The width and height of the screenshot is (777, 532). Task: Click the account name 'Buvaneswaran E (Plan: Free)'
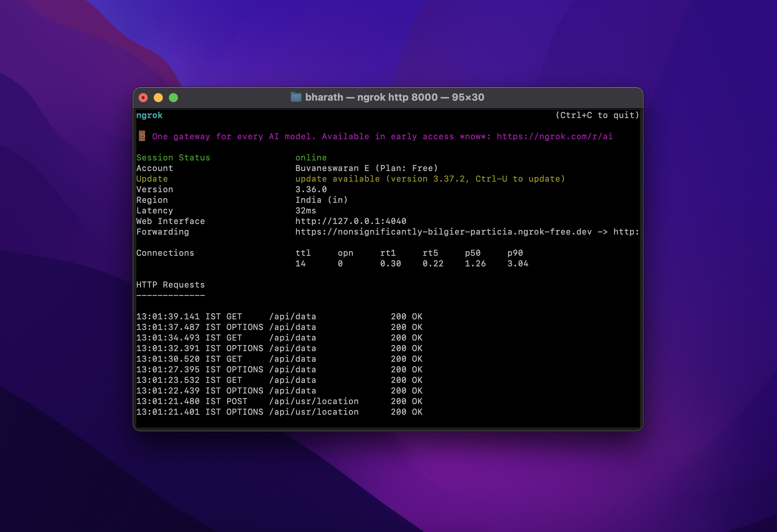point(367,168)
